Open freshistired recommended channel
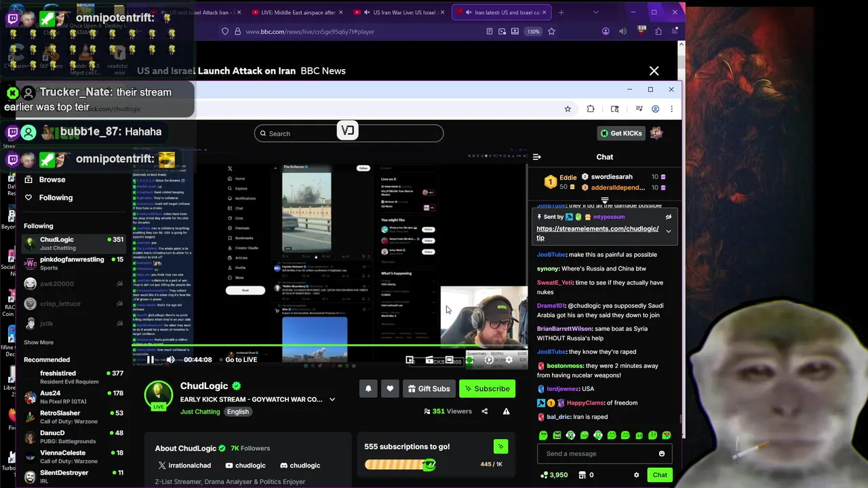 (74, 378)
